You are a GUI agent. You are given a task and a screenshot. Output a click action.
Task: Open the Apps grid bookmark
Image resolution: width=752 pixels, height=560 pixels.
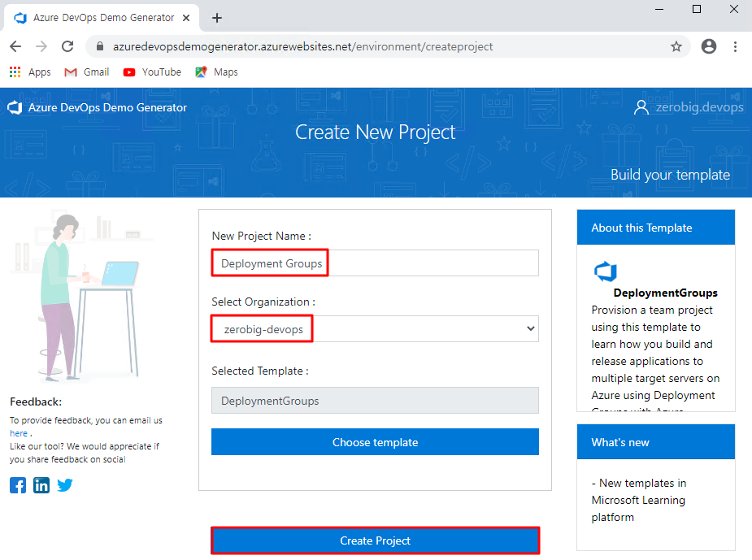pyautogui.click(x=30, y=72)
